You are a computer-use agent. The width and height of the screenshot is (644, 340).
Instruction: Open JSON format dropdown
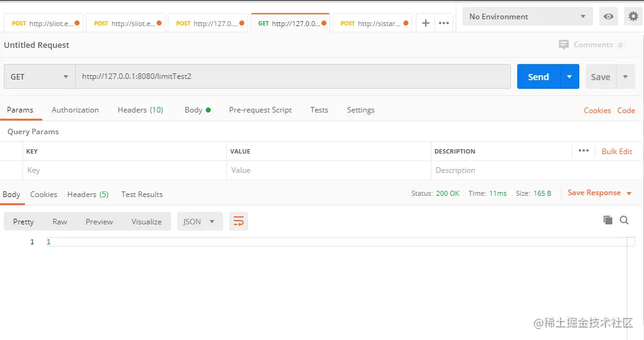(200, 221)
